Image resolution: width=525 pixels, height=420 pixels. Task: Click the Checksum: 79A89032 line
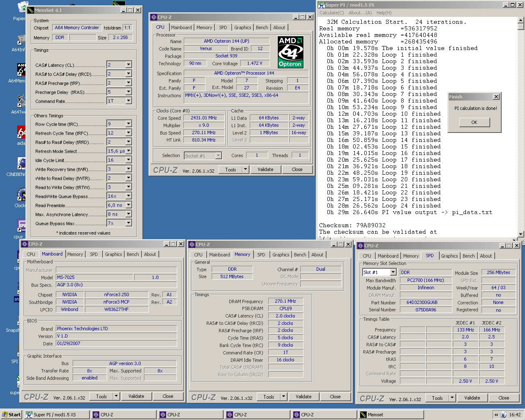352,225
